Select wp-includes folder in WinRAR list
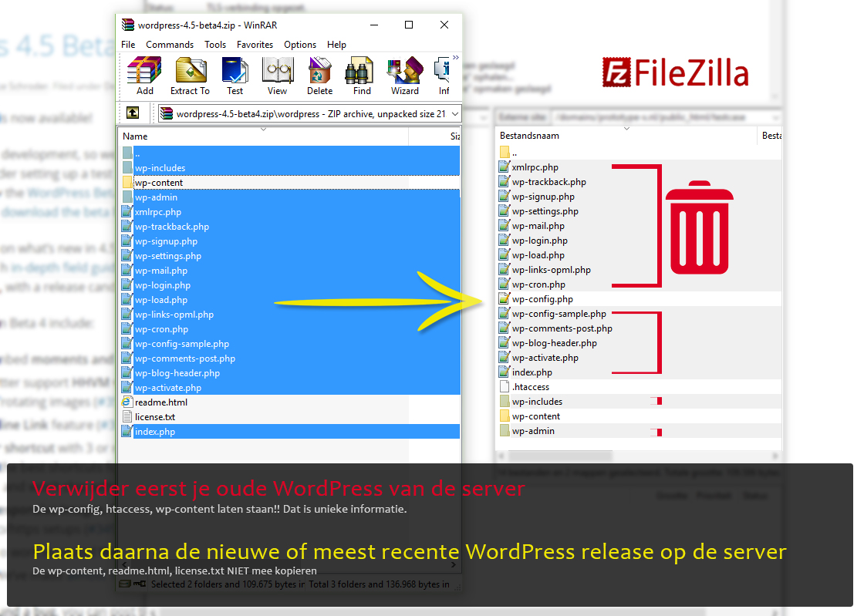Image resolution: width=864 pixels, height=616 pixels. click(x=290, y=168)
